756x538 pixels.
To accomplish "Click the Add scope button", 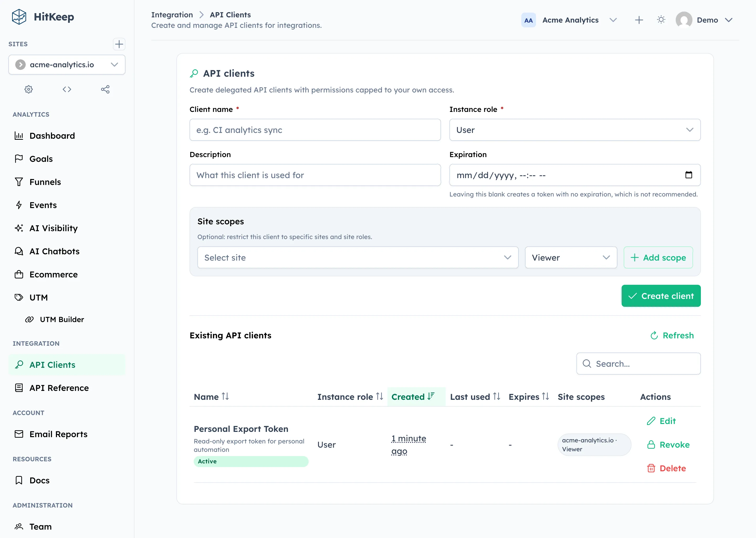I will (658, 257).
